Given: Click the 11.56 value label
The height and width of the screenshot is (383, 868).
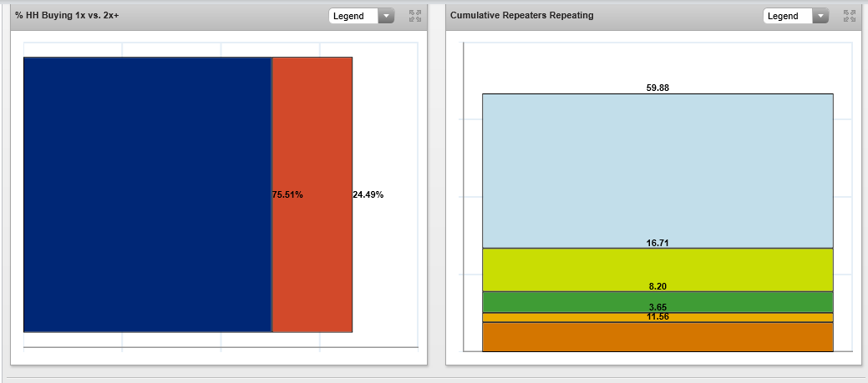Looking at the screenshot, I should pyautogui.click(x=657, y=317).
